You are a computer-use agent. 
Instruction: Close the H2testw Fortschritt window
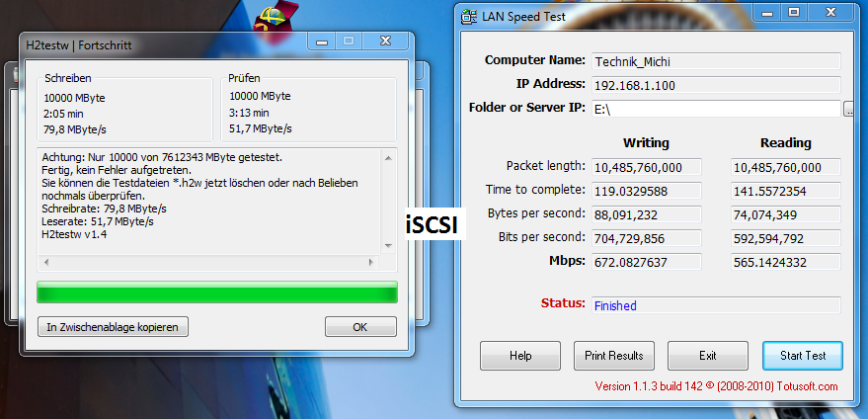pos(386,42)
